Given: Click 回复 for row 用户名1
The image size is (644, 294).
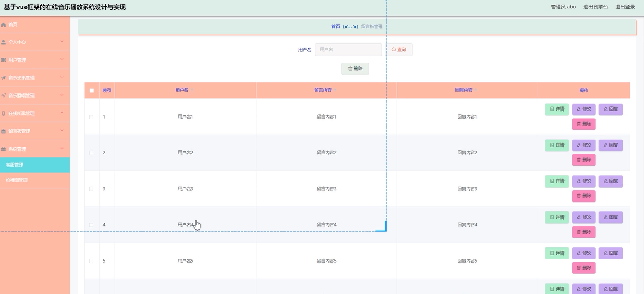Looking at the screenshot, I should 610,109.
